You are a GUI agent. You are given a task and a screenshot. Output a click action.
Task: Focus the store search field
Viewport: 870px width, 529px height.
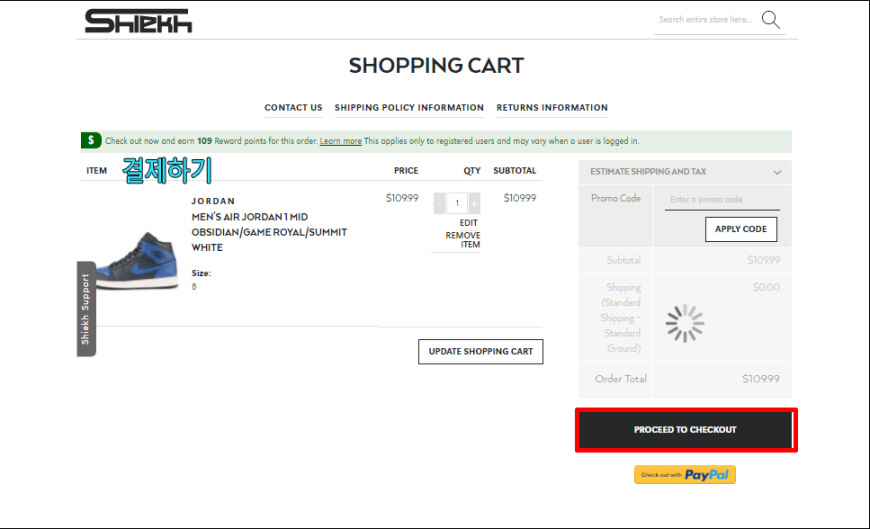(x=706, y=20)
